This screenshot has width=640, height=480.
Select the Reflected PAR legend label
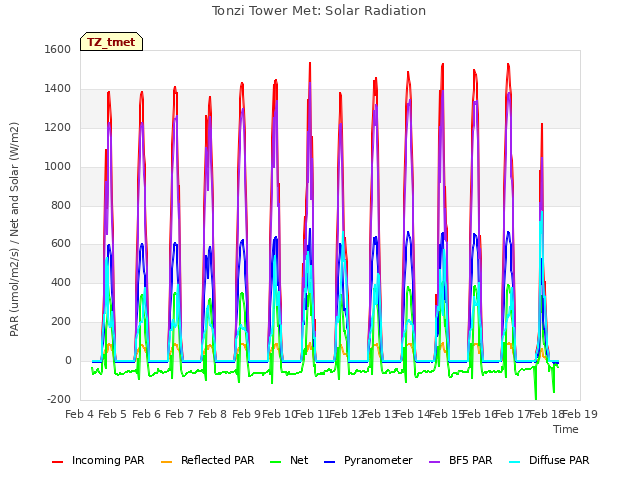(218, 460)
